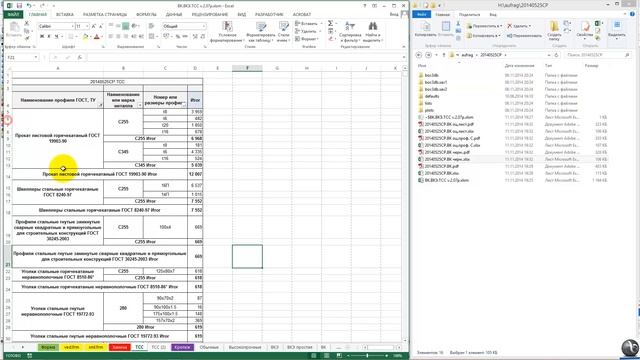Viewport: 640px width, 360px height.
Task: Click Wrap Text icon in Alignment group
Action: point(151,26)
